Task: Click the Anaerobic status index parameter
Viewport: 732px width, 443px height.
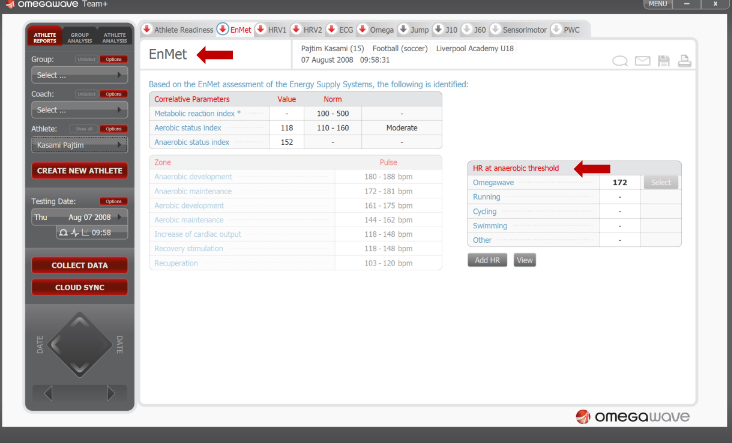Action: (x=192, y=142)
